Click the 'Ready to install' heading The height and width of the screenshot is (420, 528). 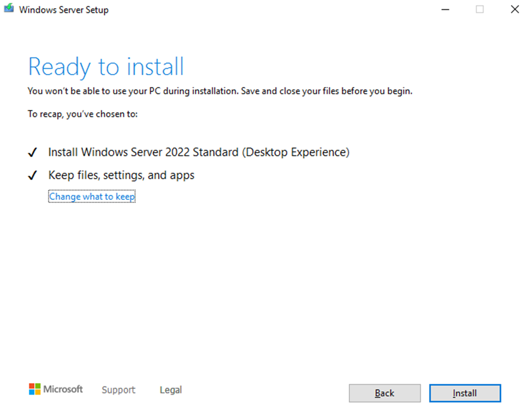(106, 67)
